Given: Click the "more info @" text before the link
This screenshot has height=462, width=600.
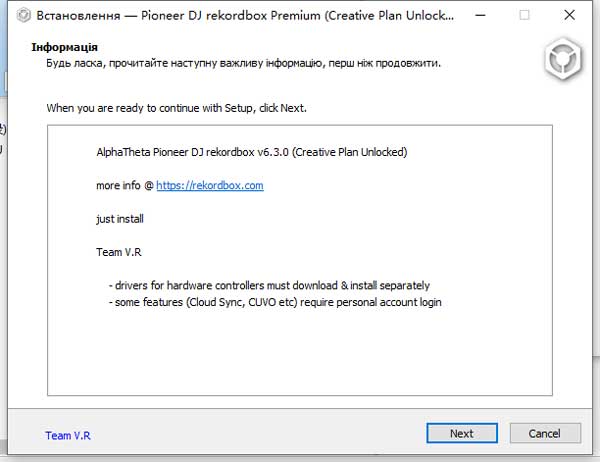Looking at the screenshot, I should (x=125, y=185).
